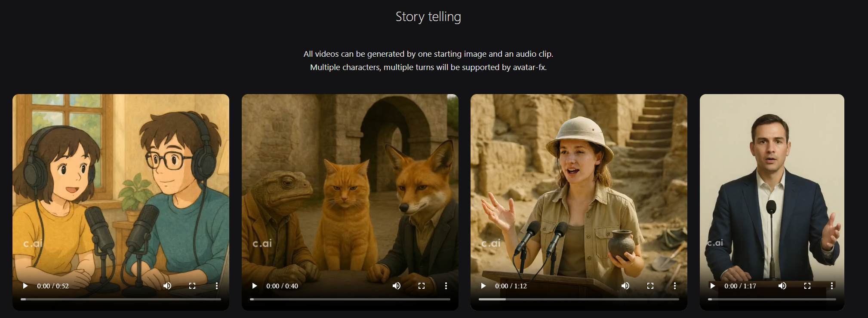Open more options on the 1:12 video

click(x=675, y=286)
